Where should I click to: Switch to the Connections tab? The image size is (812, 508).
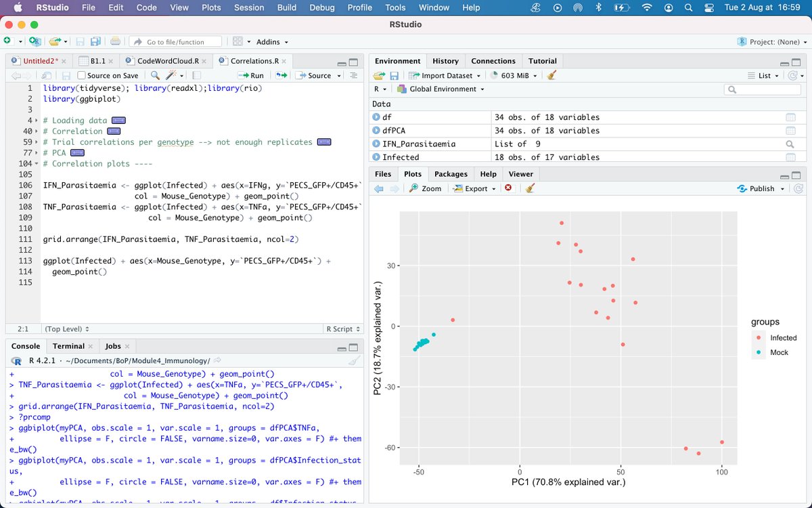493,61
